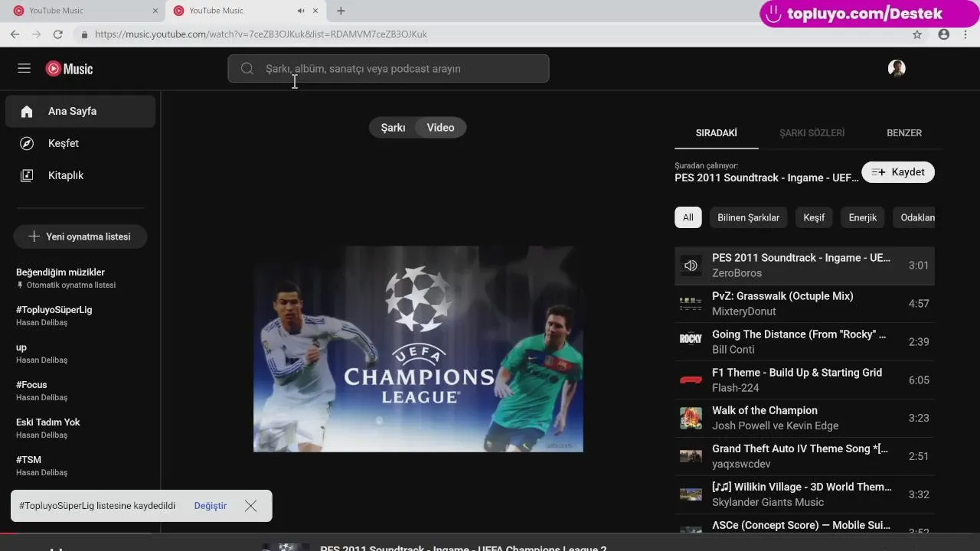Screen dimensions: 980x551
Task: Click the Keşfet compass icon
Action: click(x=27, y=144)
